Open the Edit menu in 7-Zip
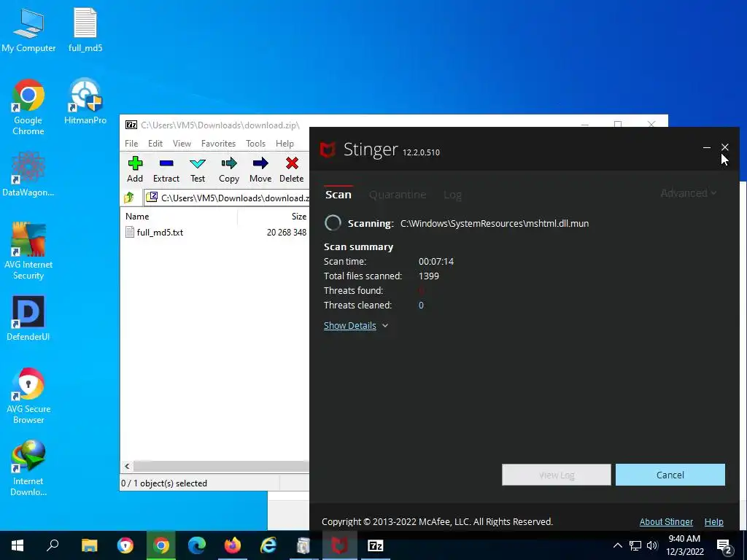Screen dimensions: 747x560 point(155,144)
